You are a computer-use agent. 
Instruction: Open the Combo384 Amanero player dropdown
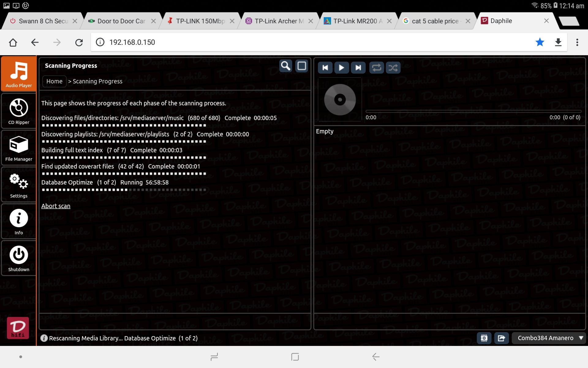point(549,338)
